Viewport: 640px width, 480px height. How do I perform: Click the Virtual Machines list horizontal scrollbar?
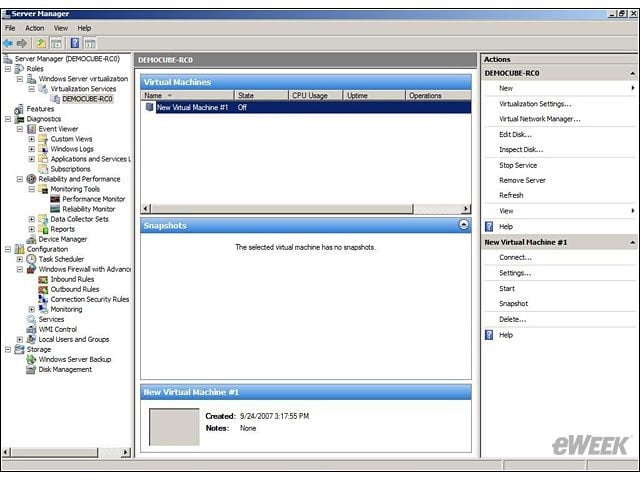[306, 209]
